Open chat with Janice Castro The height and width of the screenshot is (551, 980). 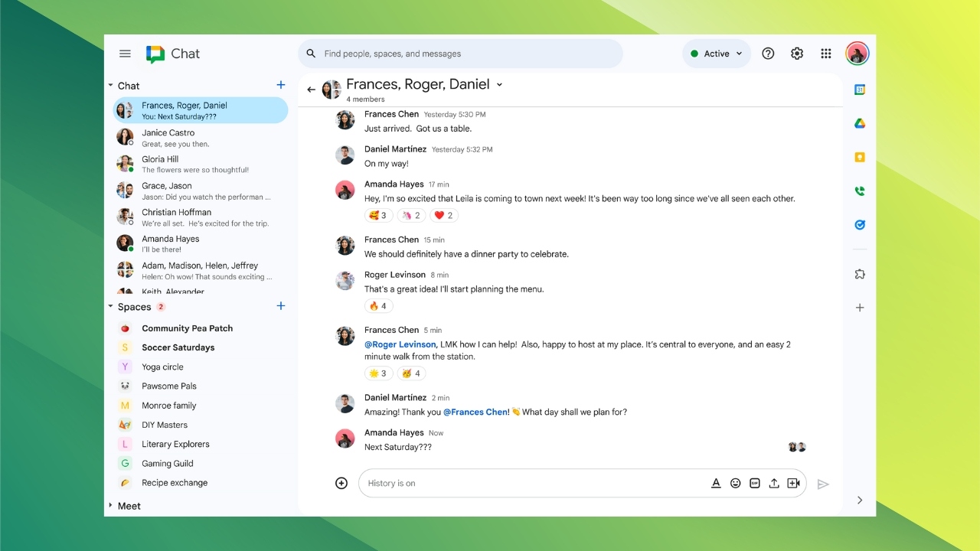point(201,138)
